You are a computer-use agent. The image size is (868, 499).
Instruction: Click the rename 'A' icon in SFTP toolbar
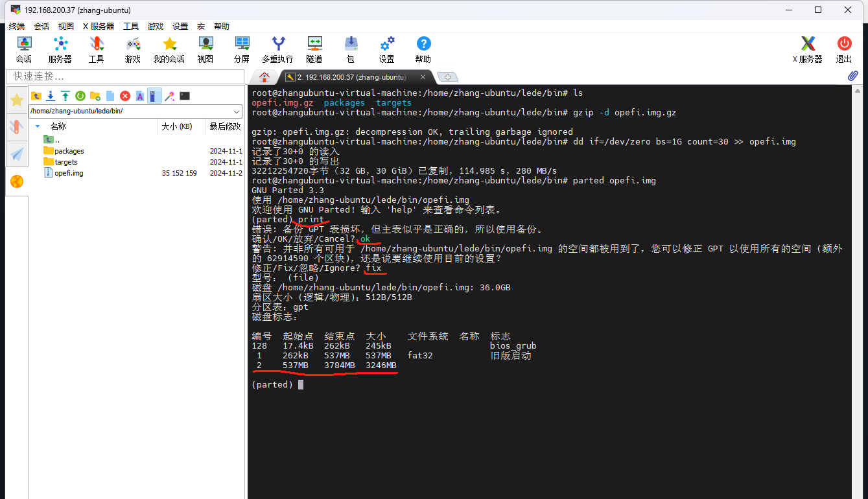(139, 96)
